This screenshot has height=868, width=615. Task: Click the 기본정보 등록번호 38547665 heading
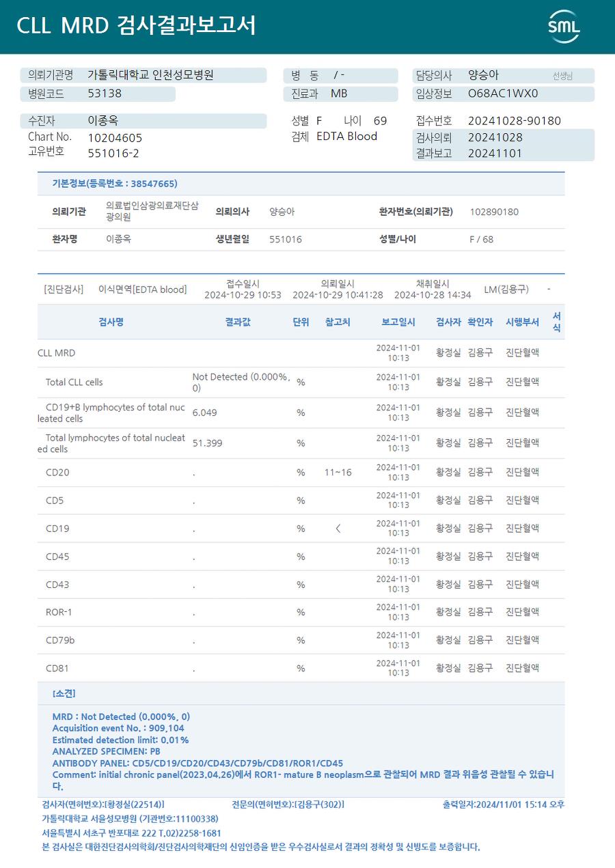click(x=115, y=184)
